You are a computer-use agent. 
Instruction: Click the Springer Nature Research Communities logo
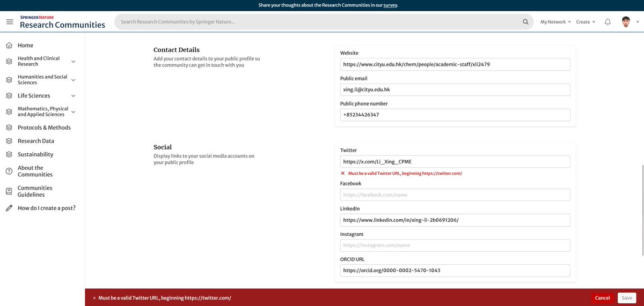[x=62, y=22]
